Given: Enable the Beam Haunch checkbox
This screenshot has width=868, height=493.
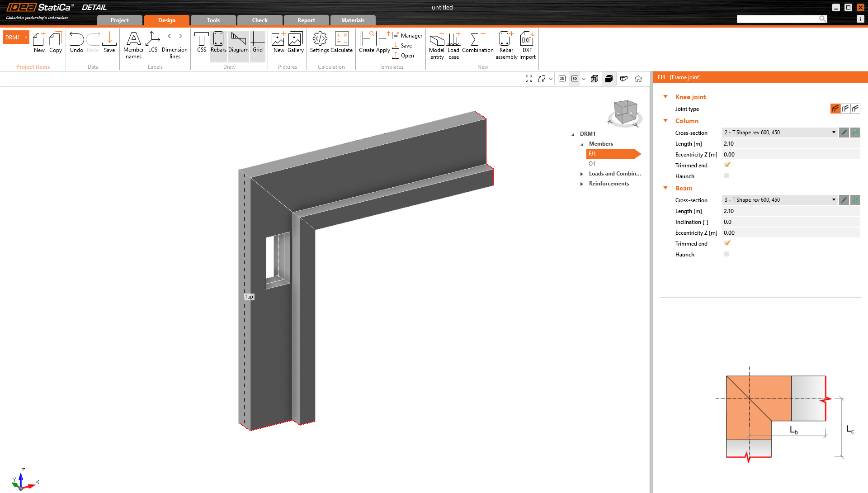Looking at the screenshot, I should [726, 254].
